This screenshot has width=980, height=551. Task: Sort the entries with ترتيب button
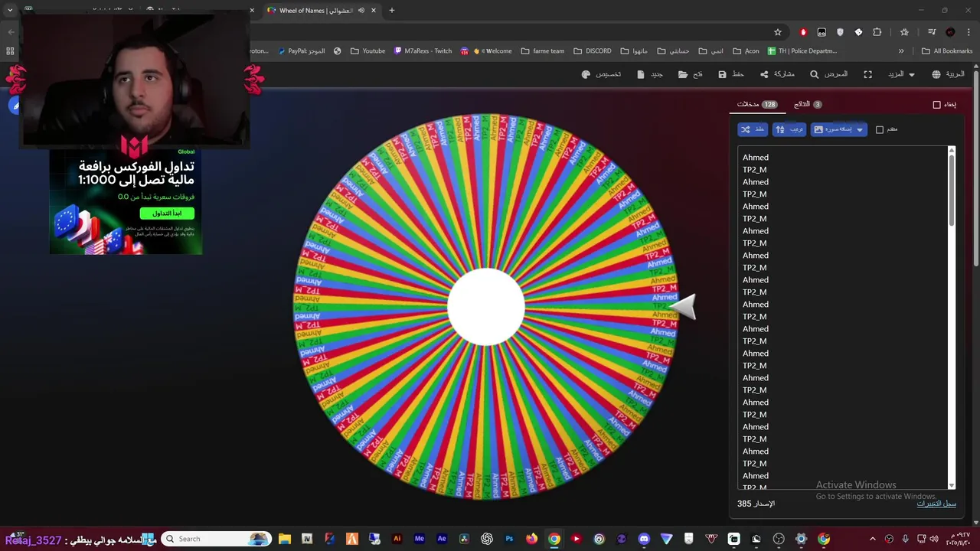tap(789, 129)
